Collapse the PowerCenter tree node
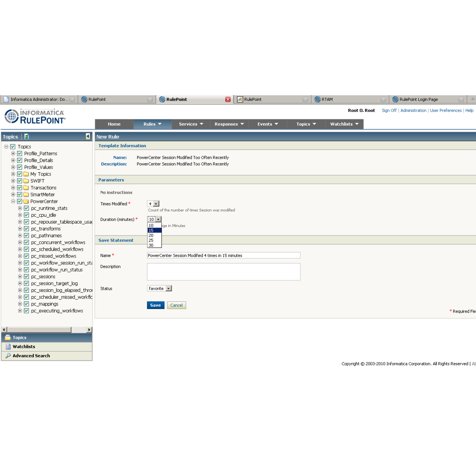 coord(13,201)
